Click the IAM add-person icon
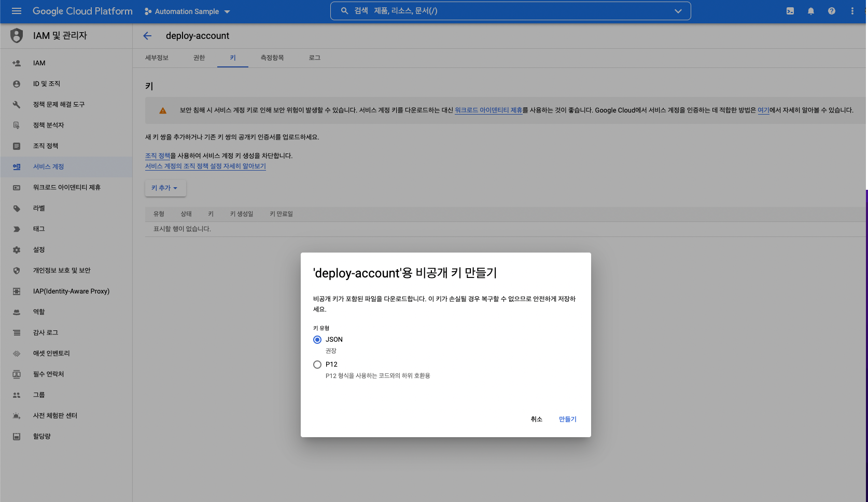 tap(17, 63)
